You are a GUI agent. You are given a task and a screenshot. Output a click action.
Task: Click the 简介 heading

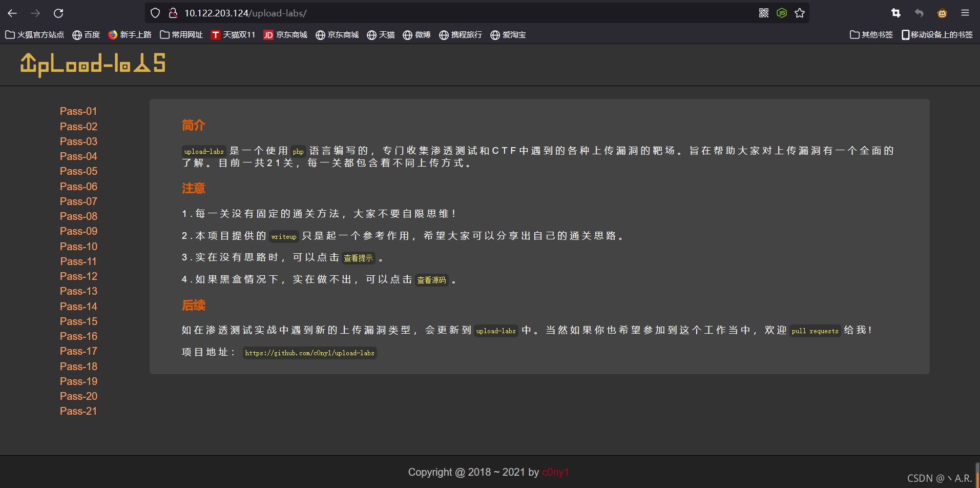(x=194, y=125)
